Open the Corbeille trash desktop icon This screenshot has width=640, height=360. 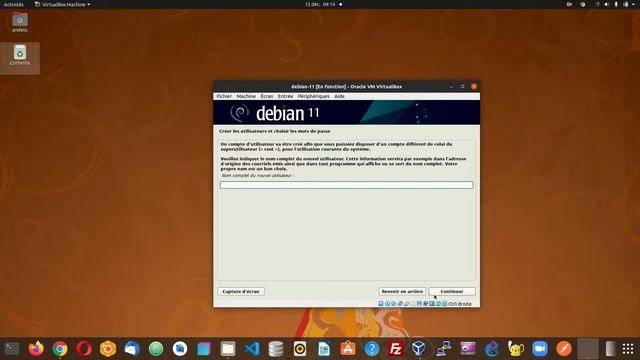pos(20,56)
